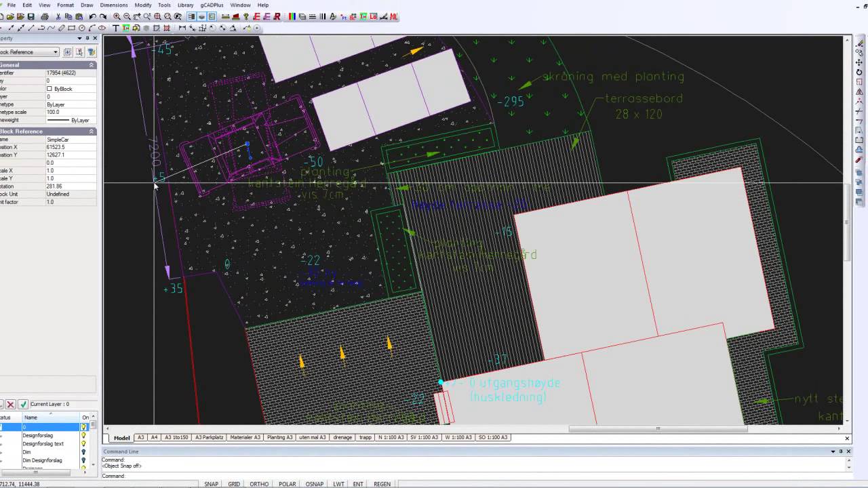Viewport: 868px width, 488px height.
Task: Switch to the Model tab
Action: pyautogui.click(x=121, y=438)
